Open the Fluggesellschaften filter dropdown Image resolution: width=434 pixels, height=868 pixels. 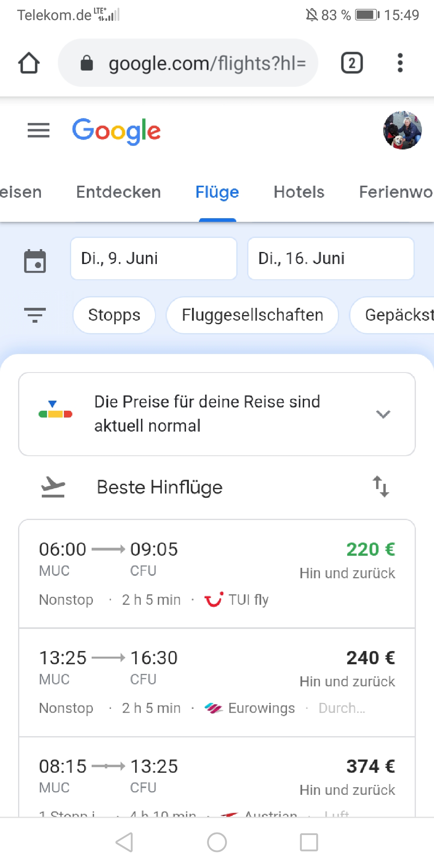pyautogui.click(x=252, y=315)
